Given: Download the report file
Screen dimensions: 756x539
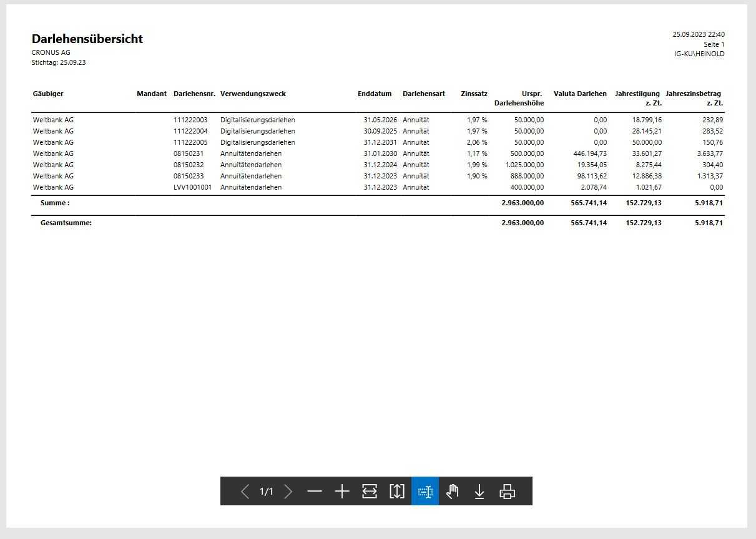Looking at the screenshot, I should 479,492.
